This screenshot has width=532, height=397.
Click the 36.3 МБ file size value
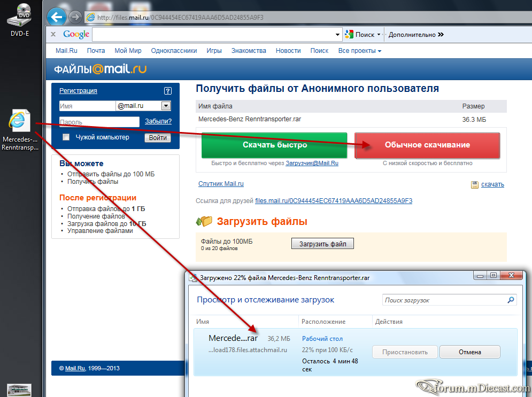click(474, 120)
